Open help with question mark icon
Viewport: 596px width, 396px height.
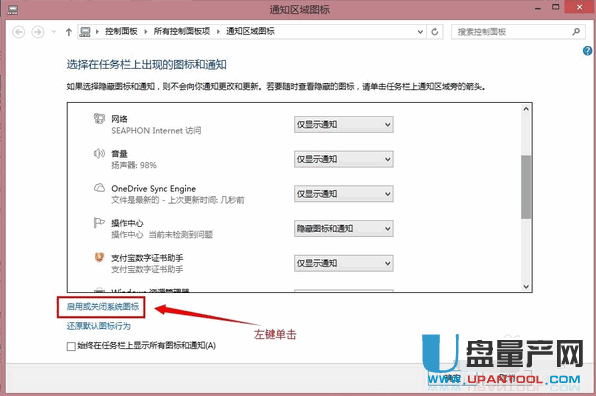click(x=587, y=51)
